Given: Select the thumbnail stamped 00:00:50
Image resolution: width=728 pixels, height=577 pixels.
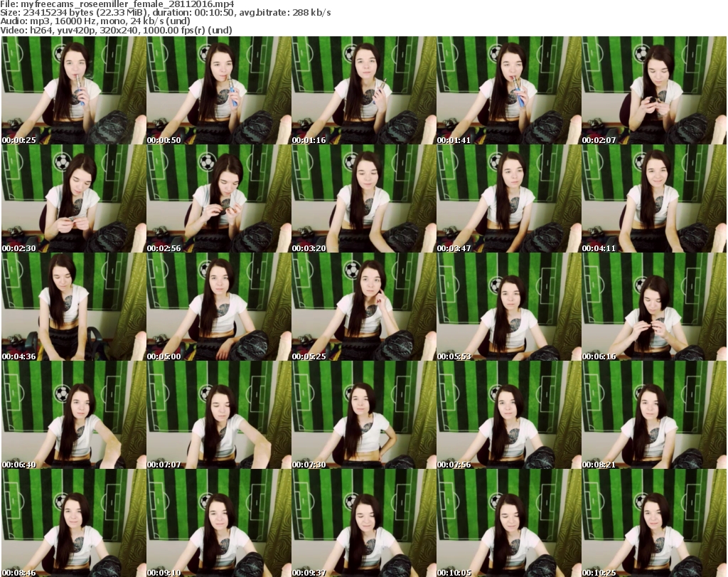Looking at the screenshot, I should (219, 90).
